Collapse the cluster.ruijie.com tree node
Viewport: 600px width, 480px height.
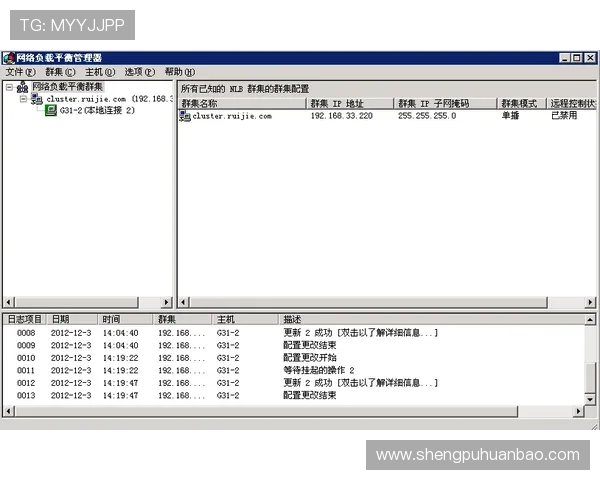coord(23,99)
